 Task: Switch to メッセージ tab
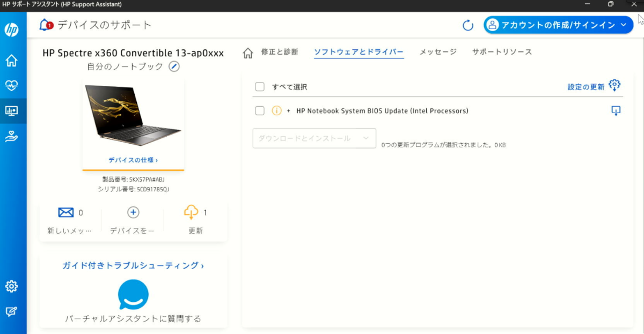[438, 52]
